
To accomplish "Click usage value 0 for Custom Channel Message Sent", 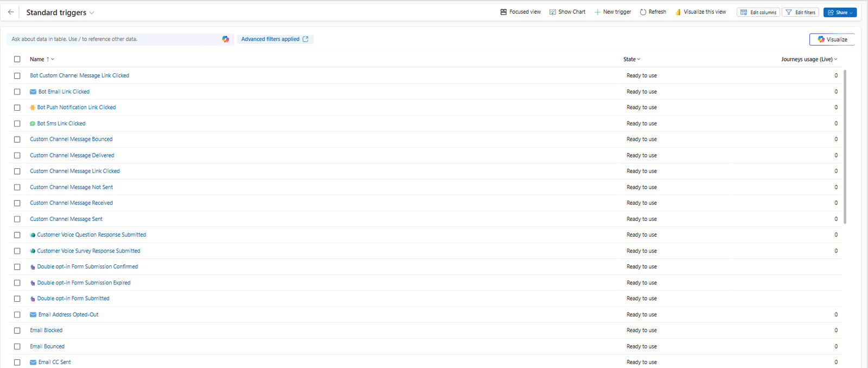I will [x=836, y=219].
